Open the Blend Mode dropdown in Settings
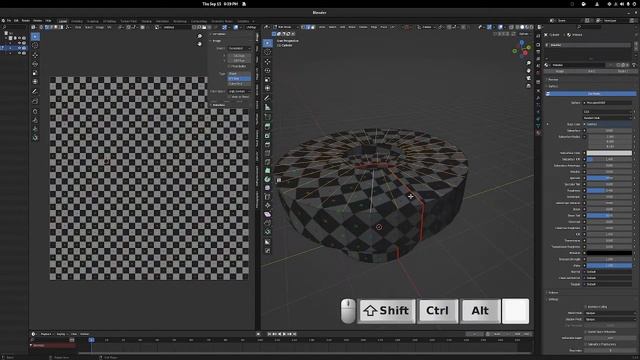This screenshot has width=640, height=360. pyautogui.click(x=609, y=313)
